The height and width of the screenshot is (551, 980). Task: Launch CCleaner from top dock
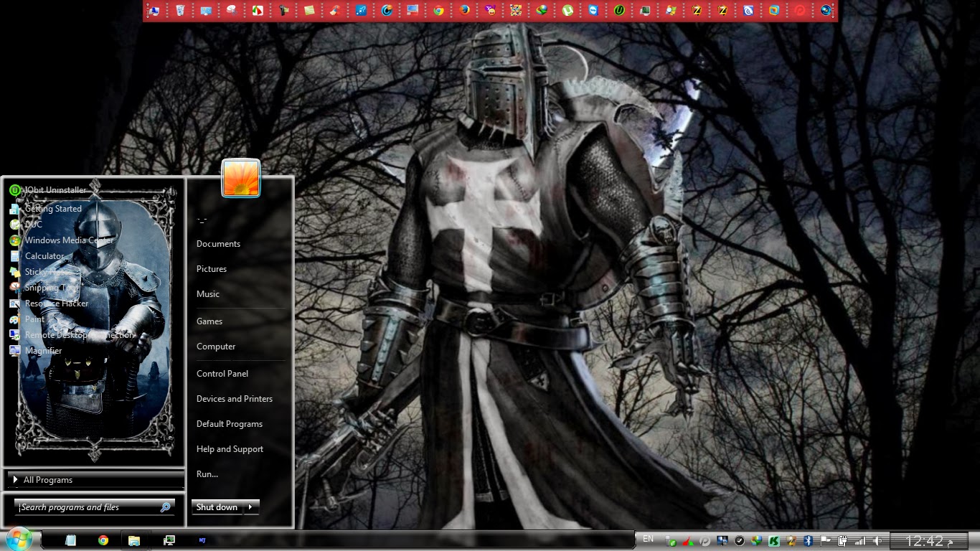[x=335, y=11]
